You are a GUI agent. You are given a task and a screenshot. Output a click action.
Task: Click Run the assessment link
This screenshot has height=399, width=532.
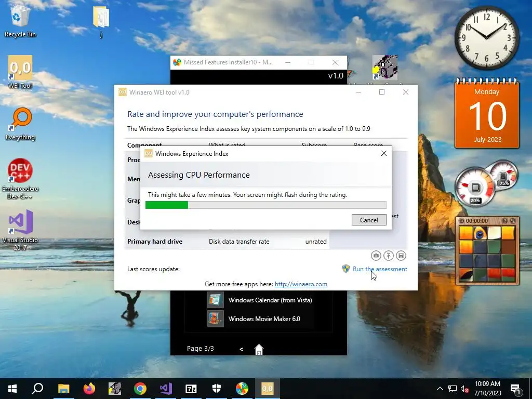380,269
